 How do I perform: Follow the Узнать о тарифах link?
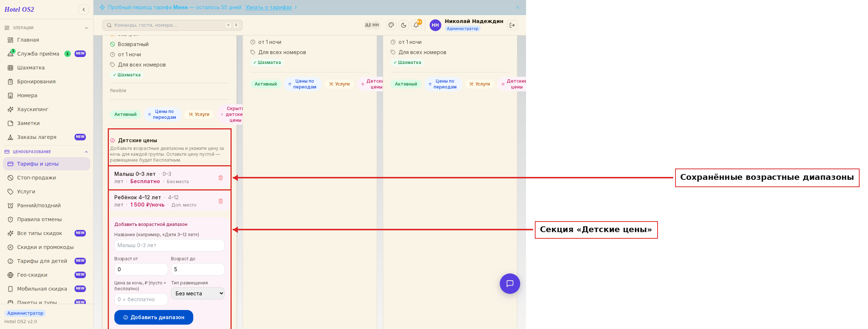click(269, 7)
